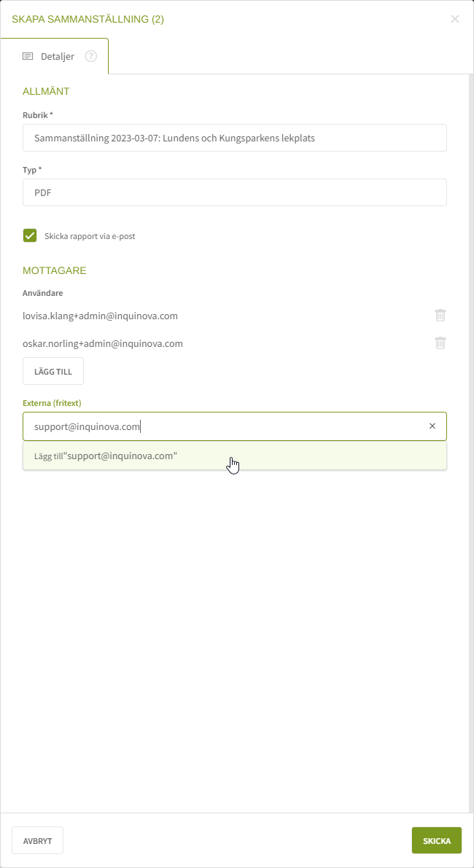This screenshot has width=474, height=868.
Task: Cancel with the AVBRYT button
Action: pyautogui.click(x=37, y=840)
